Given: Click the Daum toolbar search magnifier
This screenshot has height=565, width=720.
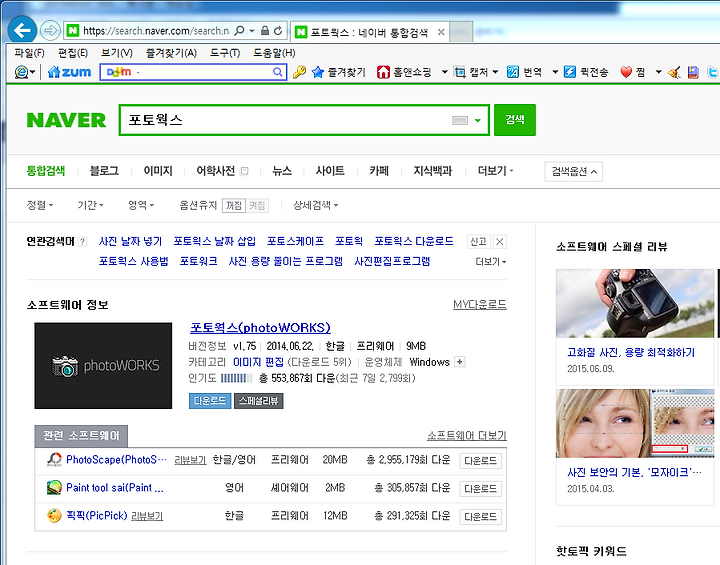Looking at the screenshot, I should (277, 72).
